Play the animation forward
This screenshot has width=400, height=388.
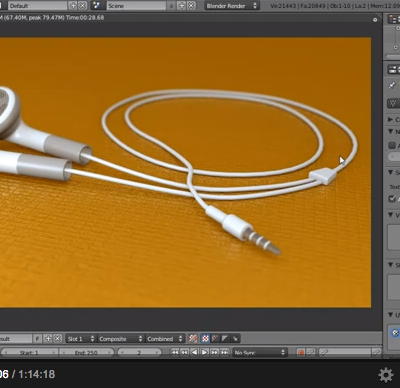pos(205,352)
